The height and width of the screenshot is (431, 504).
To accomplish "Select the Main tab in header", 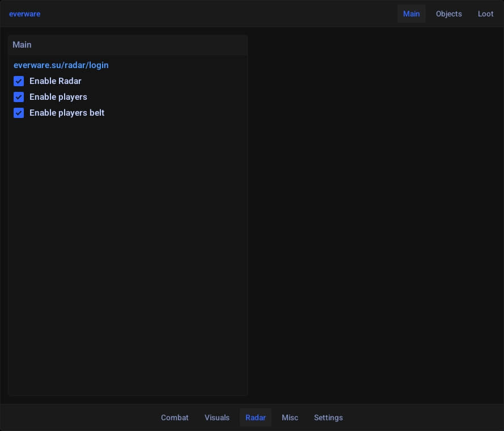I will point(411,14).
